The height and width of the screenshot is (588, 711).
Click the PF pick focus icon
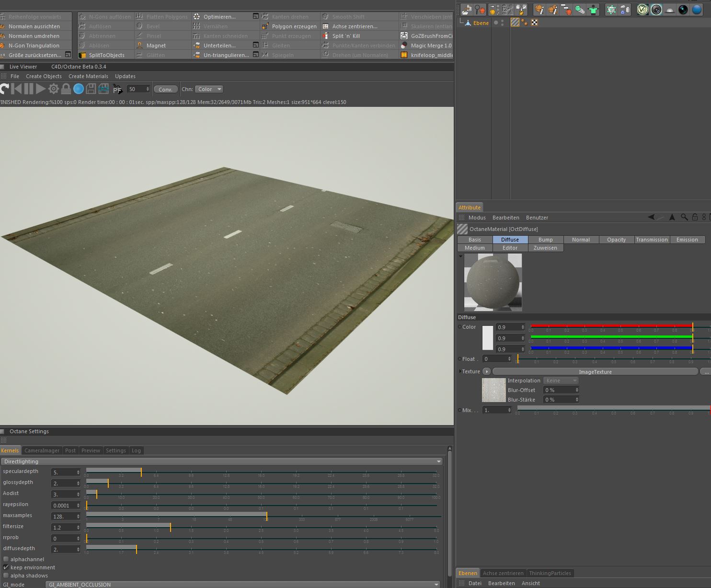(x=117, y=89)
